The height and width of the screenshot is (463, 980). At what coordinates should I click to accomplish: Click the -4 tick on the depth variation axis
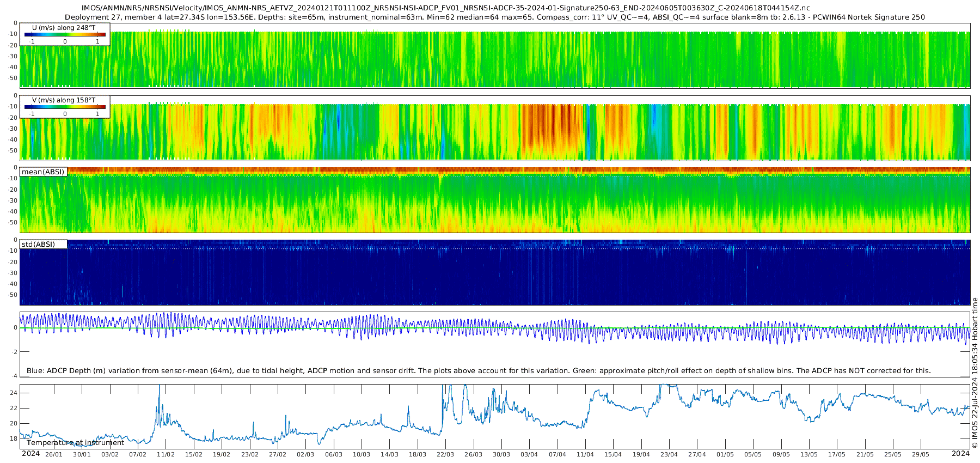[x=15, y=376]
